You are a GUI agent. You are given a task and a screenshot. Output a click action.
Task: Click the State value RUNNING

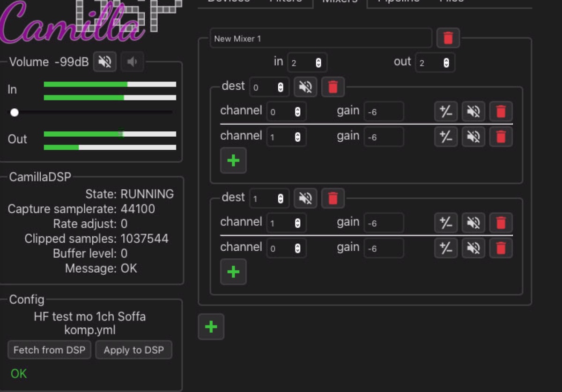147,194
